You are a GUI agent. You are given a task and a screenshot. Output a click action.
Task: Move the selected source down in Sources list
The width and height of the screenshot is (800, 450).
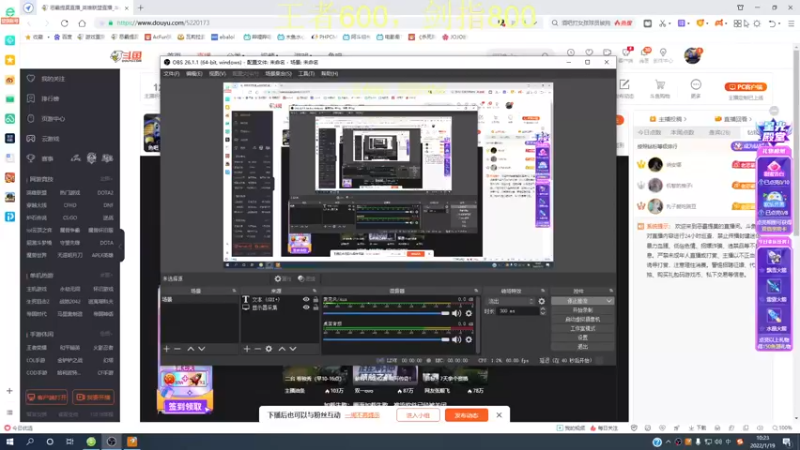tap(293, 349)
